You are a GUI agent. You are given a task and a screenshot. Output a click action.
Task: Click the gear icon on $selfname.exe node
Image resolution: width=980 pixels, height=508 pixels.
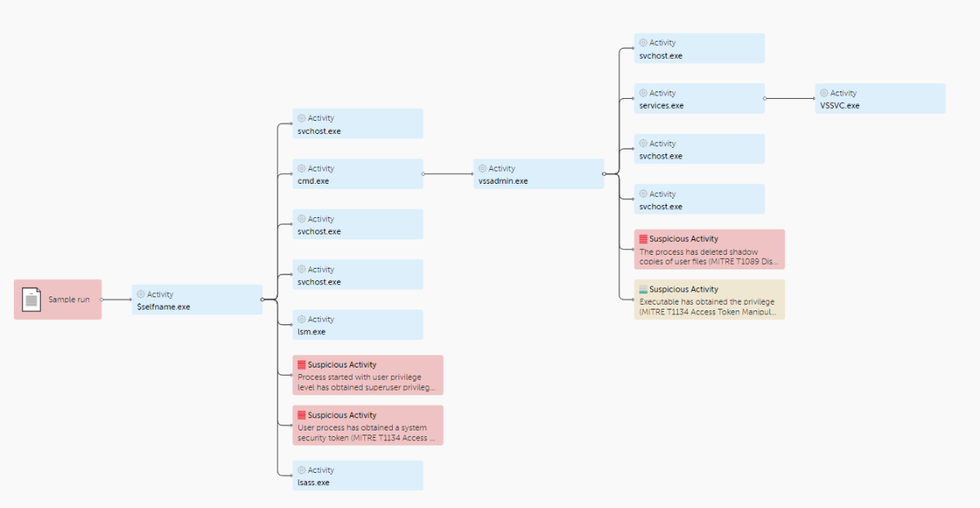[140, 294]
